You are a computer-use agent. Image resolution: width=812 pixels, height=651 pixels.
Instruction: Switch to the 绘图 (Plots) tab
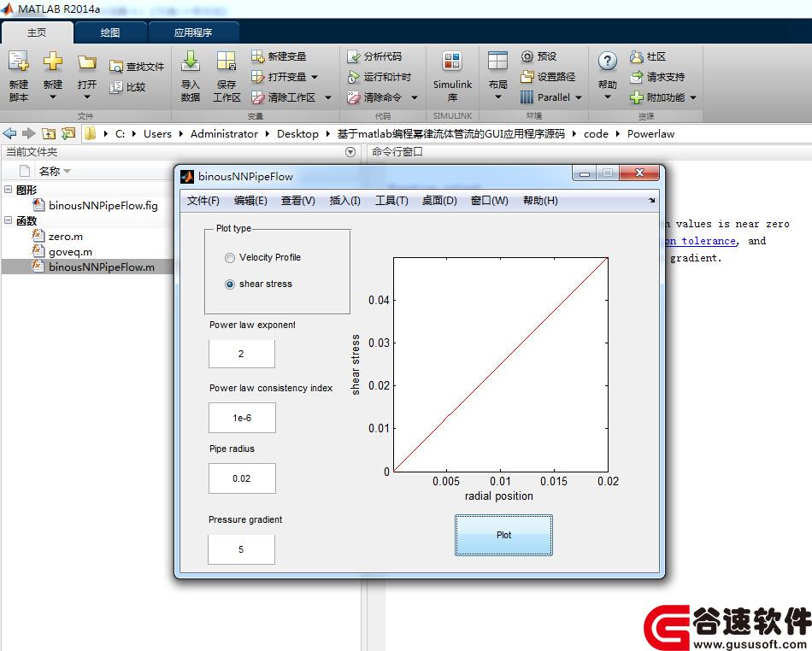[110, 32]
